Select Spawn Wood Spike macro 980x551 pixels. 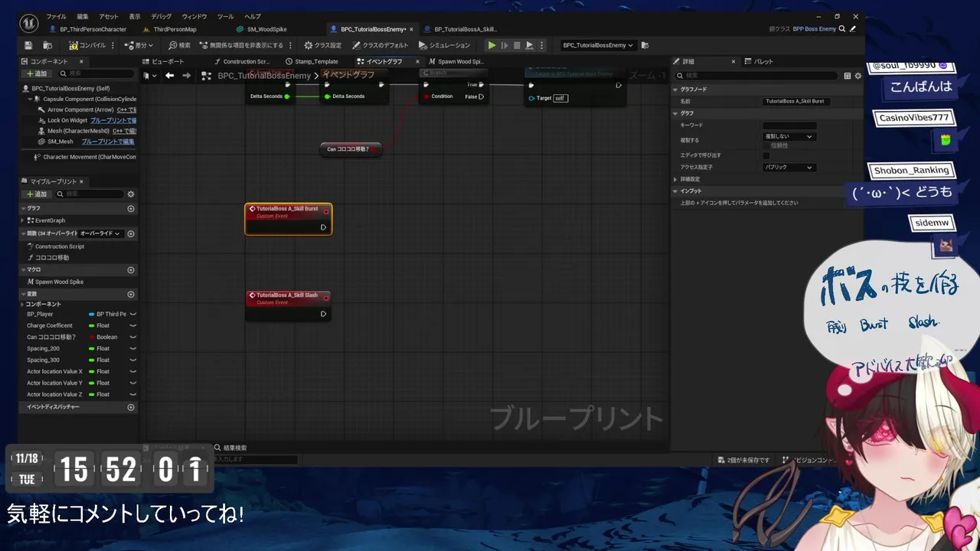55,282
